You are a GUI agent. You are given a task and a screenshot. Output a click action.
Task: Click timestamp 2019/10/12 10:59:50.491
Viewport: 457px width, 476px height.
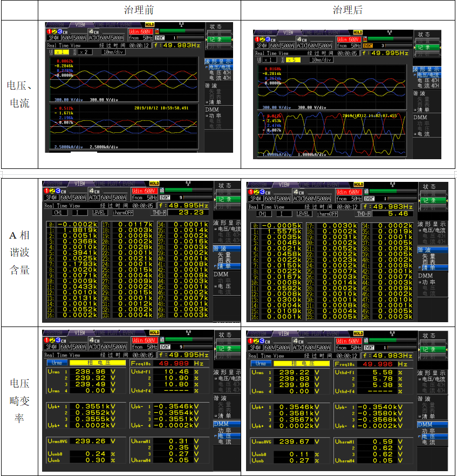(161, 108)
